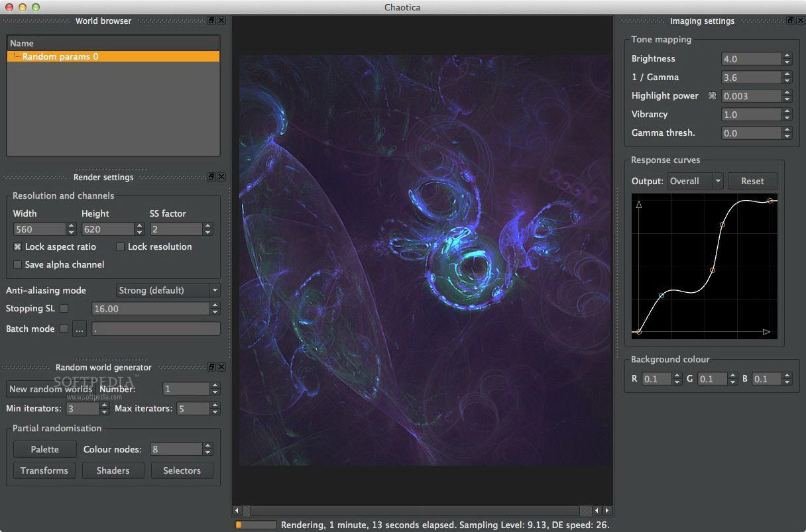Click the Stopping SL value field
Viewport: 806px width, 532px height.
click(151, 309)
